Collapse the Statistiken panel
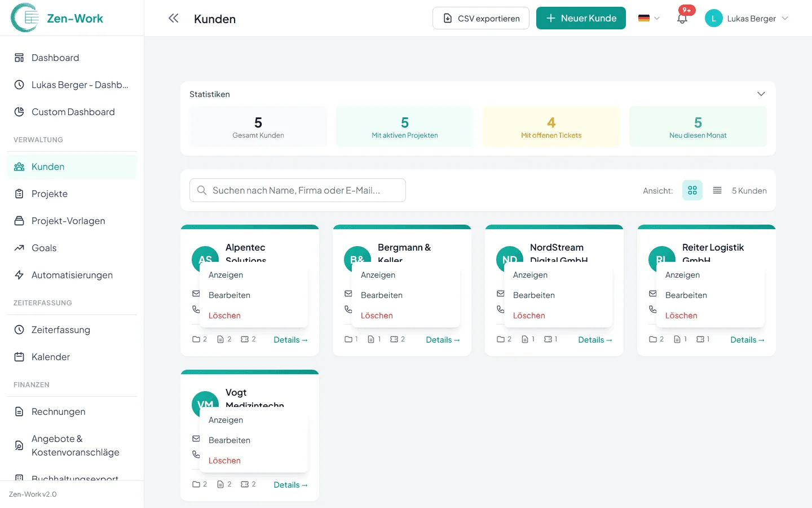812x508 pixels. [x=761, y=94]
